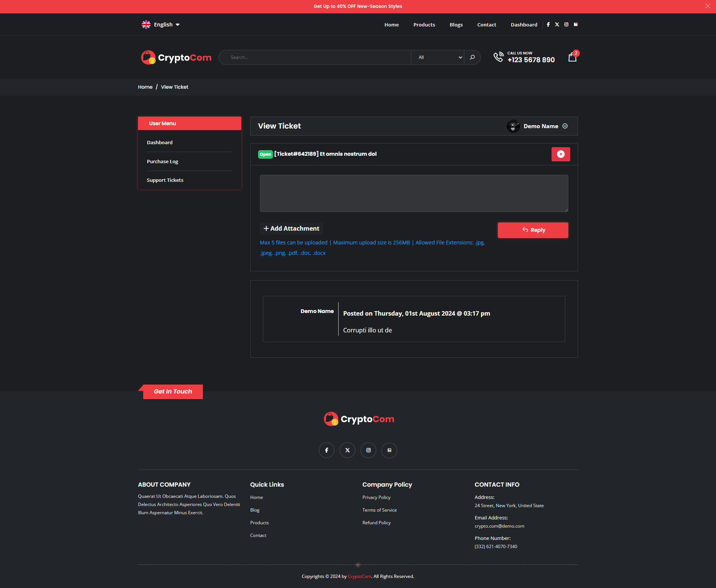
Task: Click Instagram icon in top navigation
Action: click(566, 25)
